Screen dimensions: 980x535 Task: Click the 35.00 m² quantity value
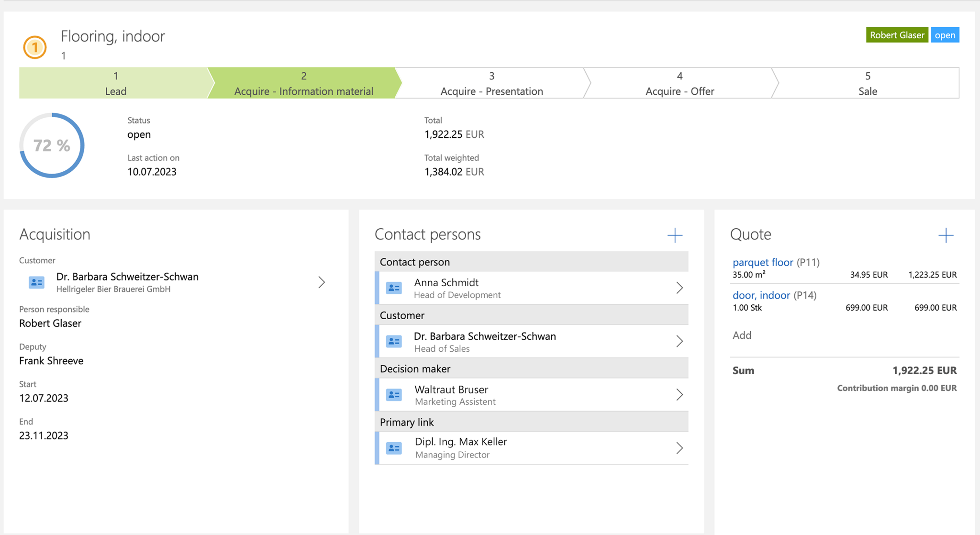pos(749,275)
